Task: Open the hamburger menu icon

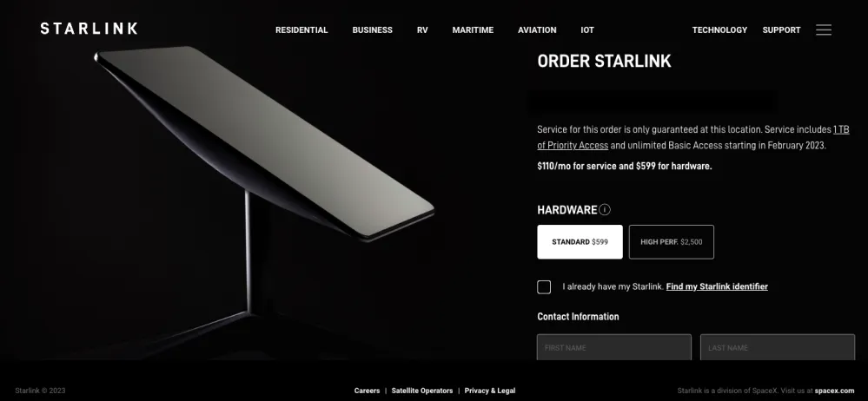Action: [x=823, y=30]
